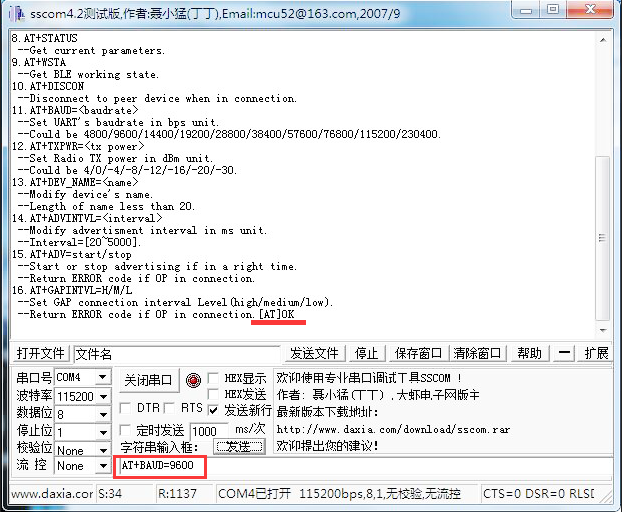Enable the HEX显示 checkbox
This screenshot has width=622, height=512.
pyautogui.click(x=215, y=379)
